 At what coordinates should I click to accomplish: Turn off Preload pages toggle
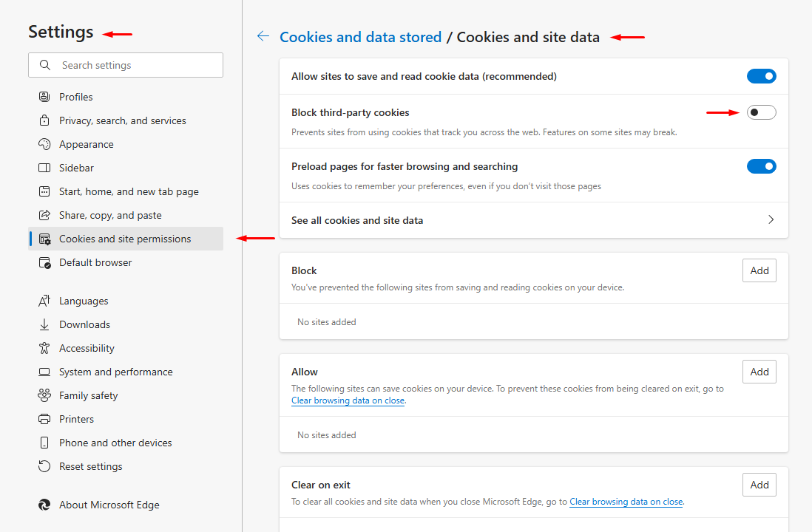click(x=761, y=166)
